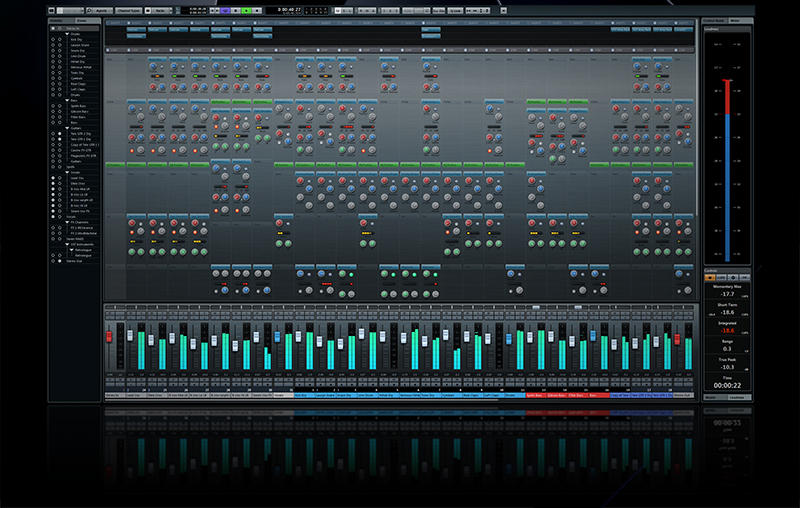Open the Channel Types filter
Image resolution: width=800 pixels, height=508 pixels.
coord(129,10)
